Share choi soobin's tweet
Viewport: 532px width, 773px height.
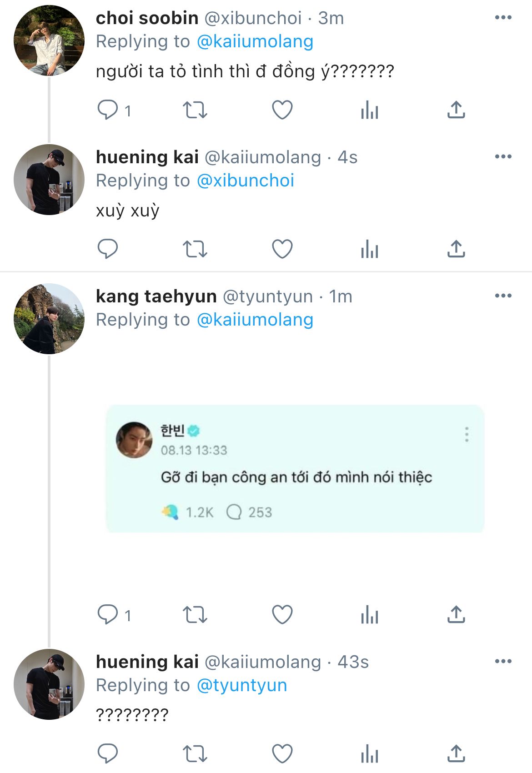[x=456, y=110]
